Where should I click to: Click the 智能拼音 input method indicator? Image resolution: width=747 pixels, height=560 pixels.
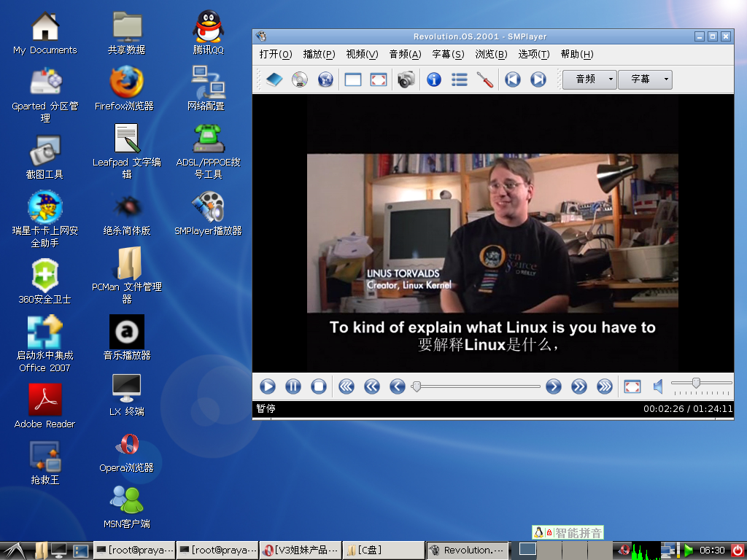[x=568, y=532]
